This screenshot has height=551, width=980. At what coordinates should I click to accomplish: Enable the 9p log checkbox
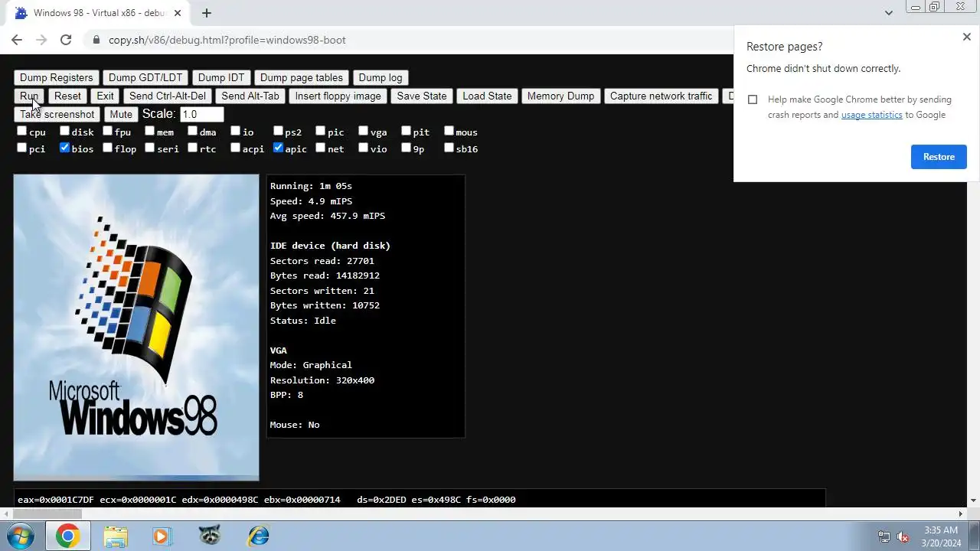(407, 148)
